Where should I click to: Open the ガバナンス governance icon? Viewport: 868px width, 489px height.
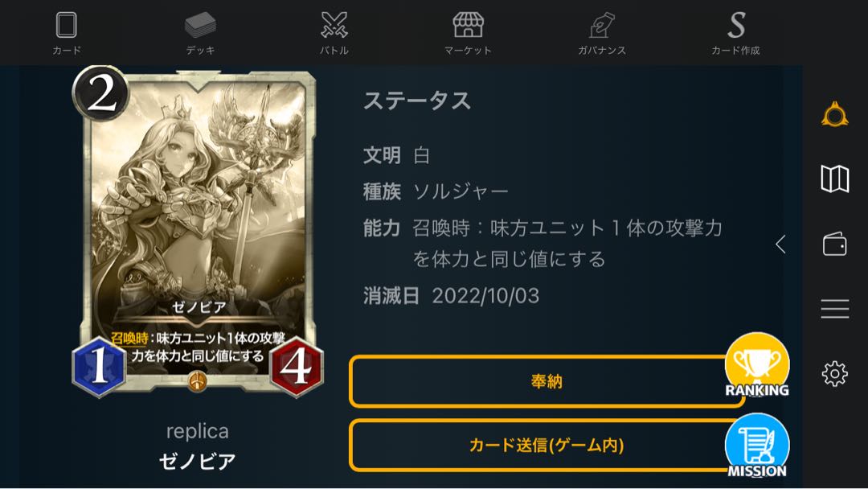pyautogui.click(x=602, y=33)
